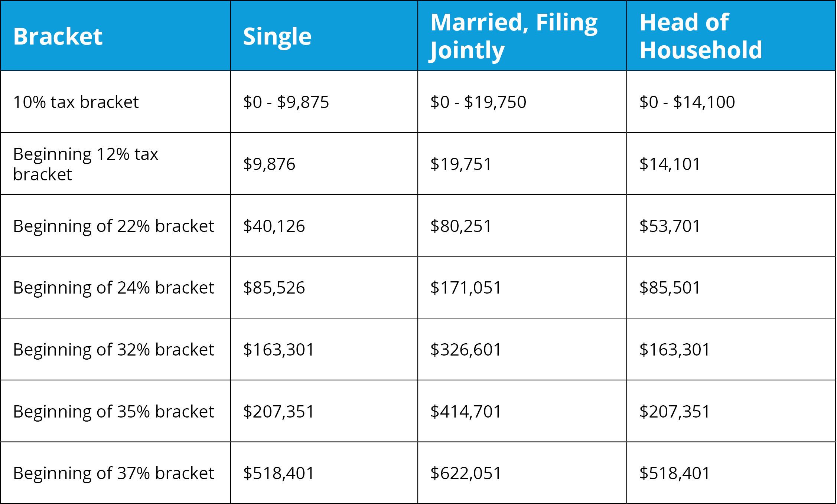Click the $171,051 cell

[x=466, y=288]
